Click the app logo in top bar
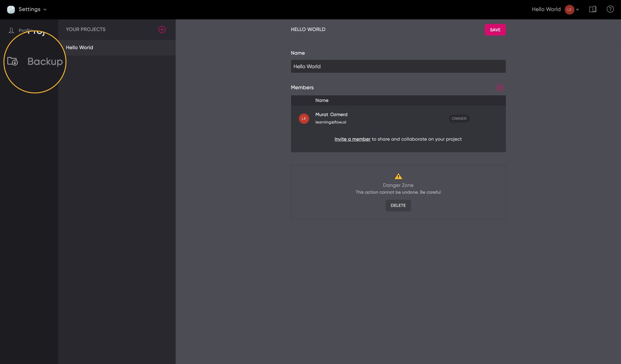The width and height of the screenshot is (621, 364). (x=11, y=9)
